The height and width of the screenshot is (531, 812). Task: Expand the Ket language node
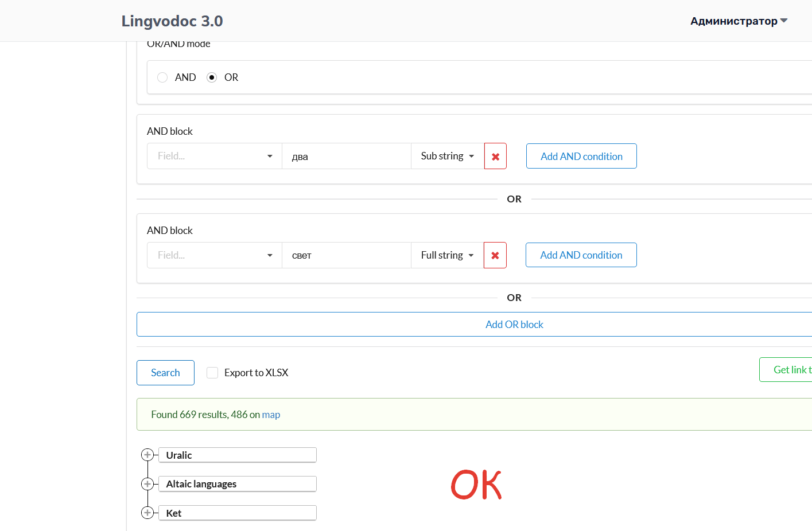pos(147,513)
